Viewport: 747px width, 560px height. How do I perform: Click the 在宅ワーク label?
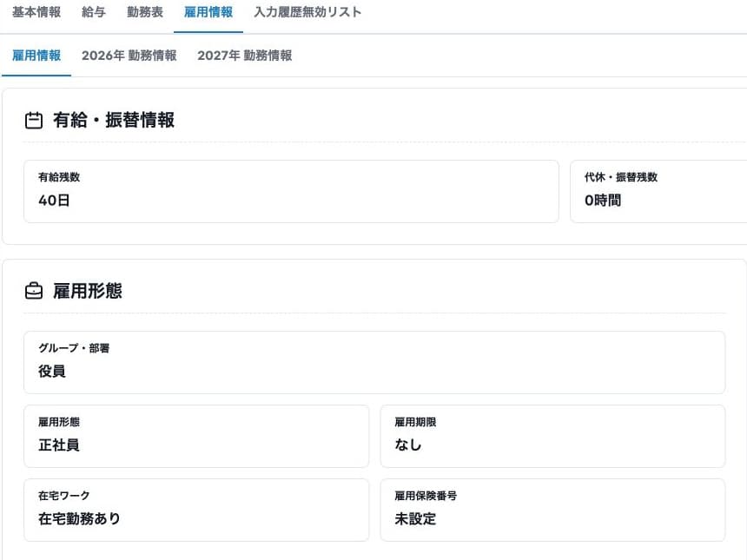pyautogui.click(x=63, y=496)
